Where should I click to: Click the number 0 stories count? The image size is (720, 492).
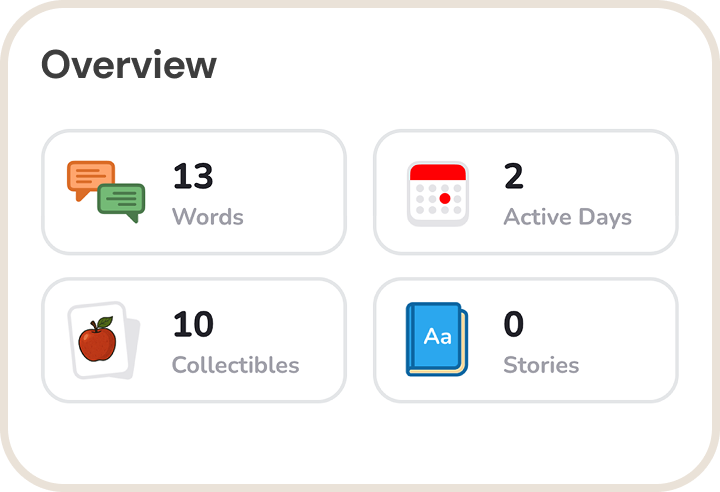point(514,325)
